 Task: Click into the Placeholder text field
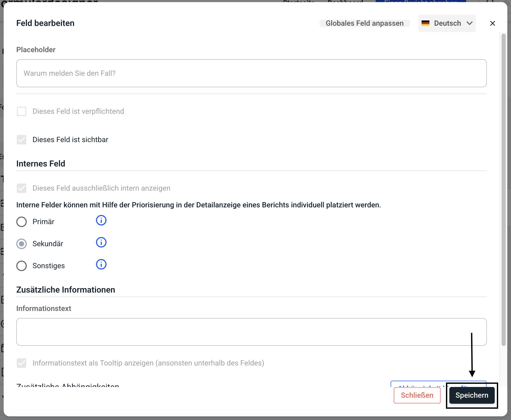251,73
